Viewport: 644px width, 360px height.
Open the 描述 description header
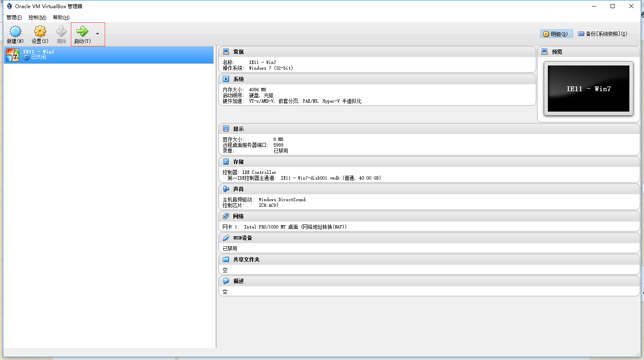pyautogui.click(x=429, y=281)
